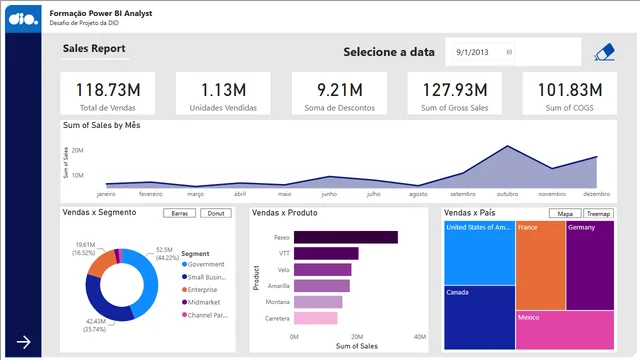Click the janeiro label on month axis
Image resolution: width=640 pixels, height=360 pixels.
click(106, 194)
